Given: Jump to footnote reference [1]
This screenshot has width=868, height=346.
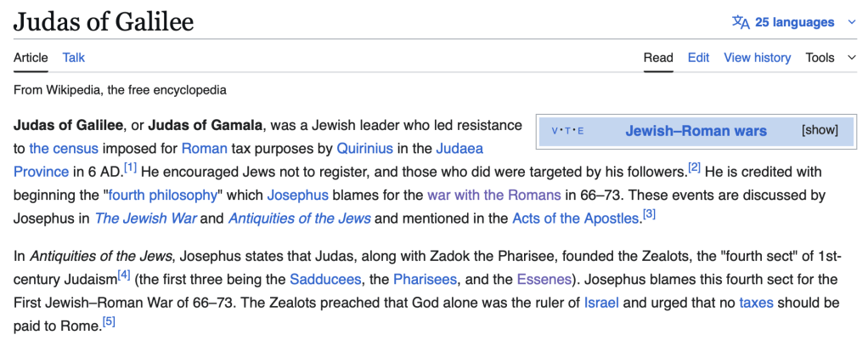Looking at the screenshot, I should click(130, 167).
